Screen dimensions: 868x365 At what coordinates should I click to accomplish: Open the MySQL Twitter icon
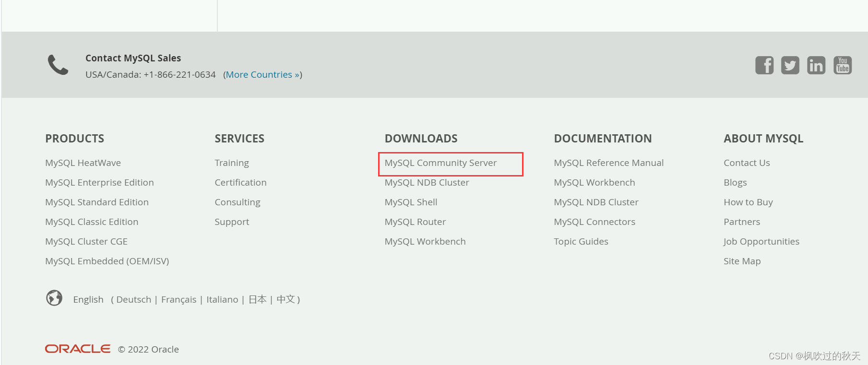click(x=790, y=65)
